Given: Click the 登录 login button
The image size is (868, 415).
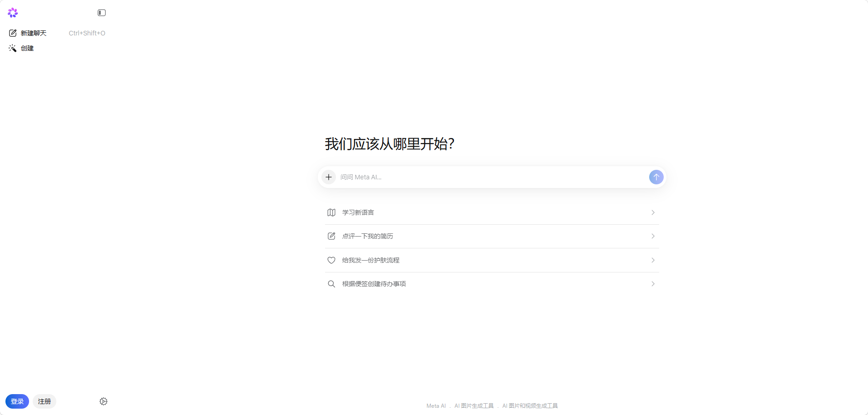Looking at the screenshot, I should coord(17,401).
